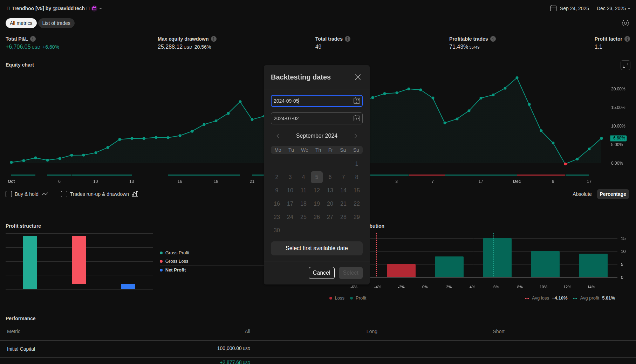Open calendar picker icon in end date field

356,118
